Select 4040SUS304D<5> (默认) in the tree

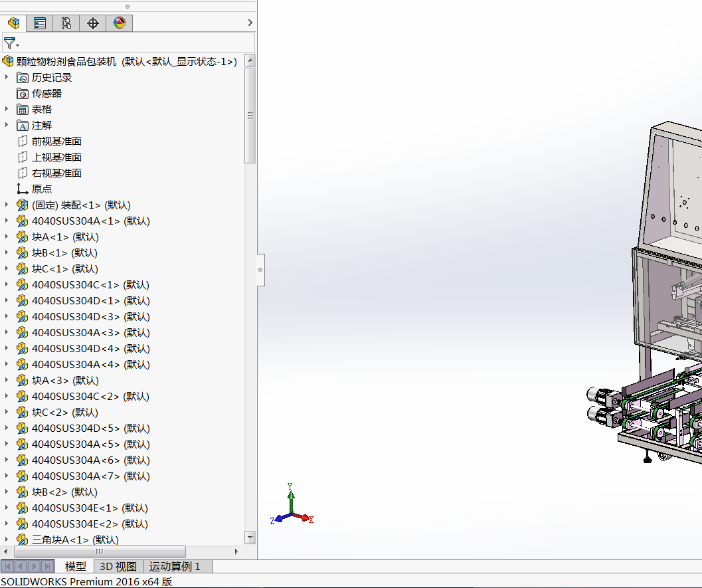(x=91, y=429)
